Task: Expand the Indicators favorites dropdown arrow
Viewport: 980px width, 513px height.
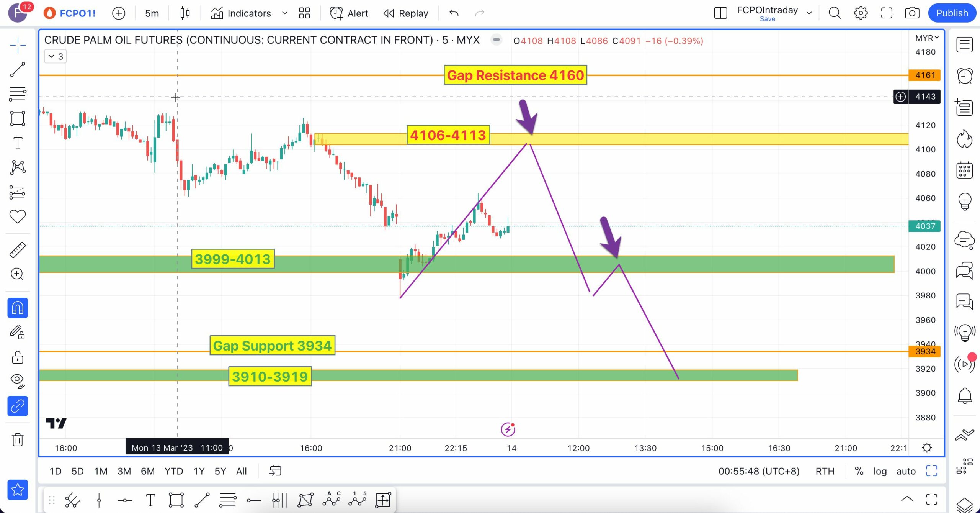Action: click(x=284, y=13)
